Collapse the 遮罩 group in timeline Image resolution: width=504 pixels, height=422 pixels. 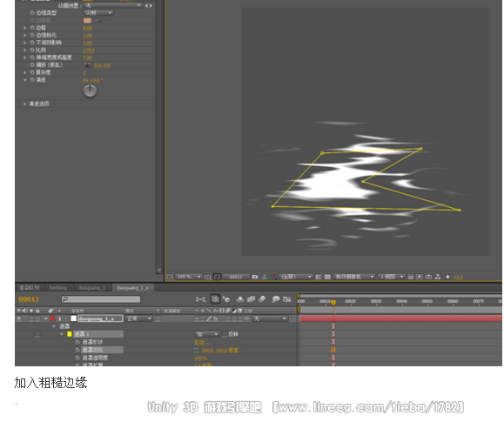coord(54,326)
